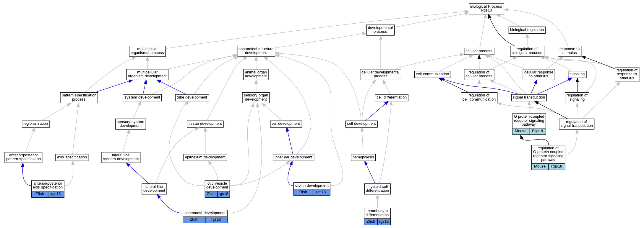Viewport: 644px width, 228px height.
Task: Click the 'cell development' node
Action: 361,124
